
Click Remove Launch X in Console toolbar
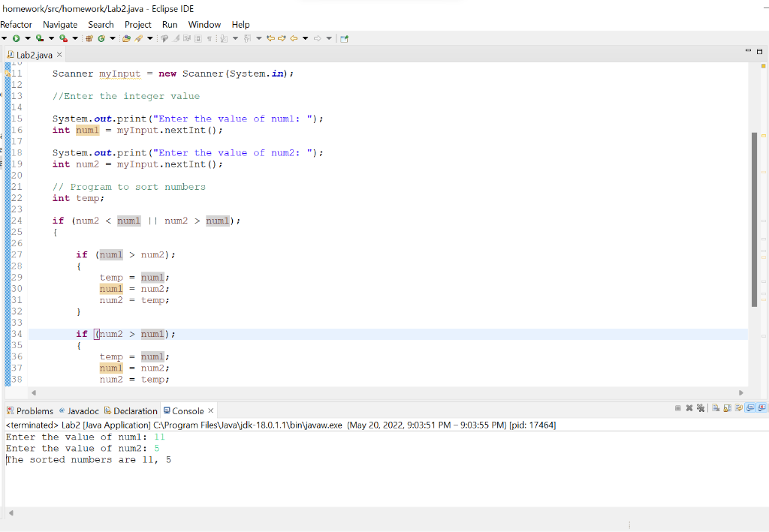tap(689, 408)
